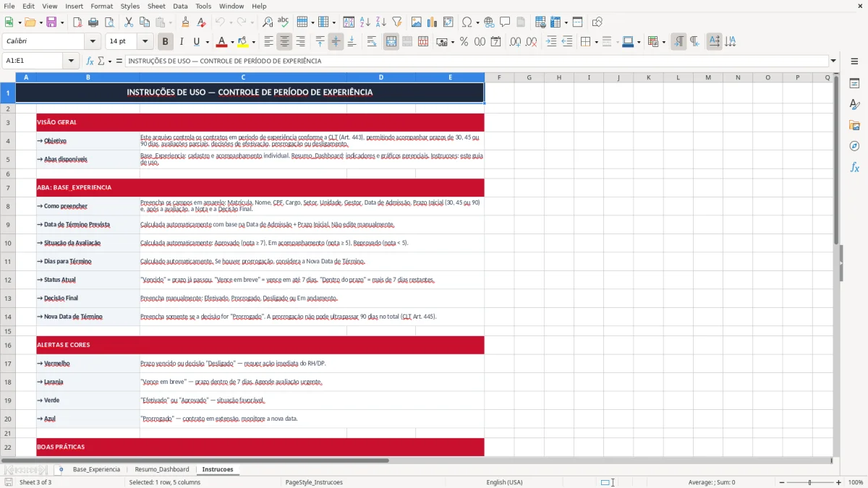The width and height of the screenshot is (868, 488).
Task: Open conditional formatting dropdown arrow
Action: coord(663,42)
